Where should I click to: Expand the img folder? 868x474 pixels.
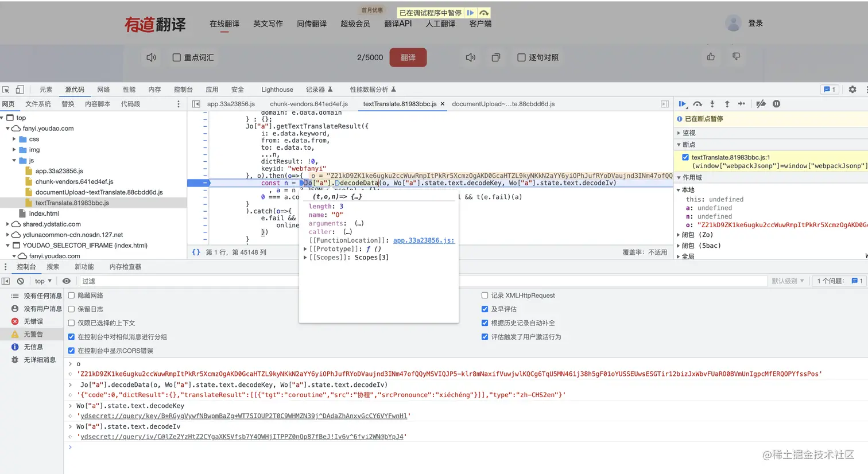pos(14,150)
